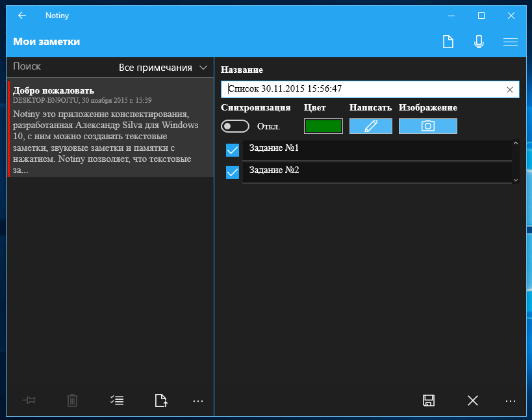This screenshot has width=532, height=420.
Task: Export the note with the page-arrow icon
Action: click(x=161, y=400)
